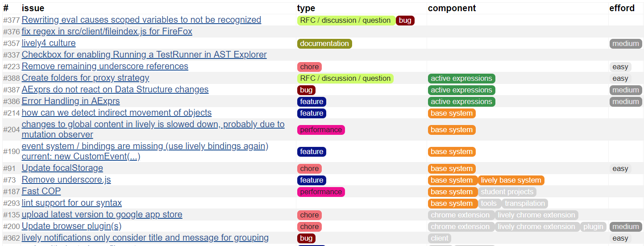The height and width of the screenshot is (246, 644).
Task: Click the 'documentation' type label
Action: pyautogui.click(x=324, y=44)
